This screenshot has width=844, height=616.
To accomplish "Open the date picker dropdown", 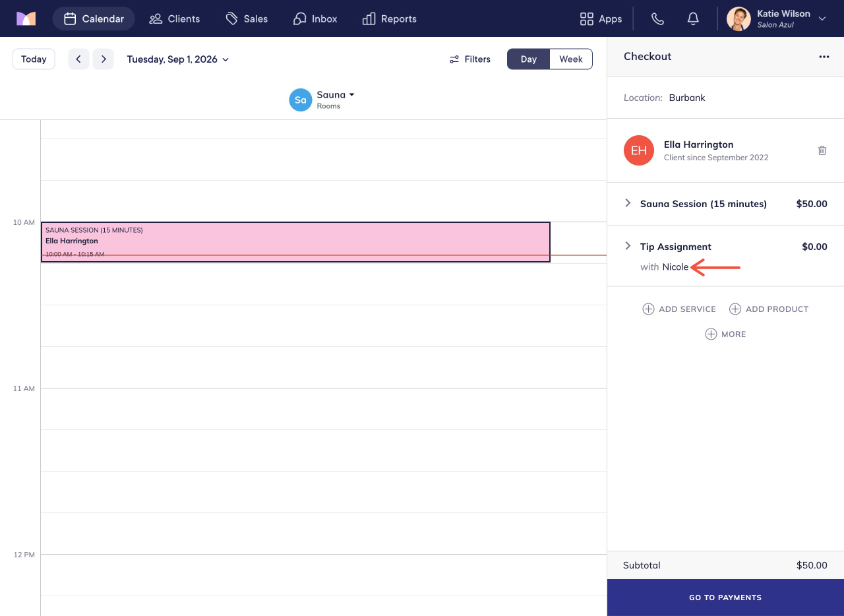I will (178, 59).
